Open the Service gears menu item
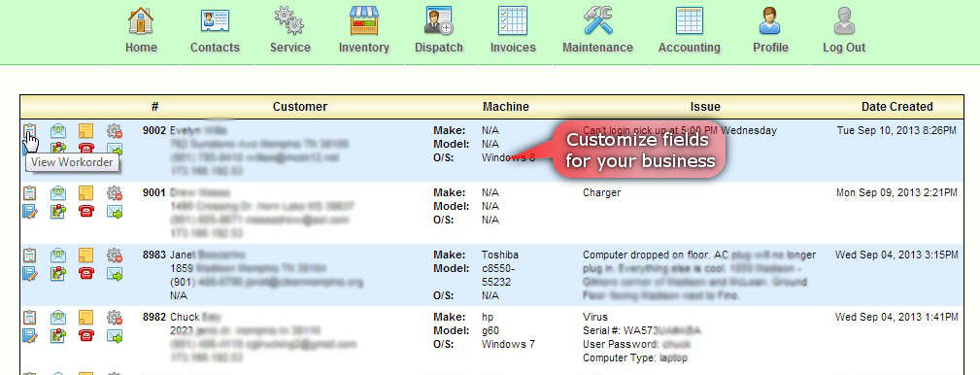Image resolution: width=980 pixels, height=375 pixels. coord(290,30)
